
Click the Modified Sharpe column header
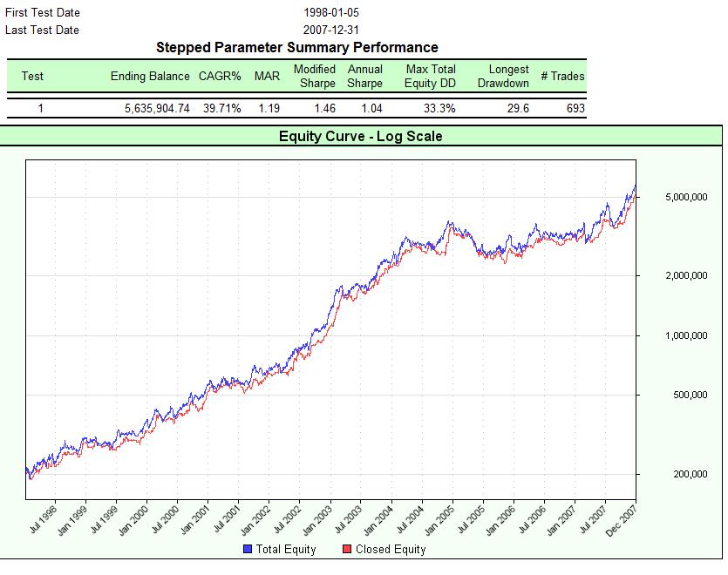click(314, 76)
